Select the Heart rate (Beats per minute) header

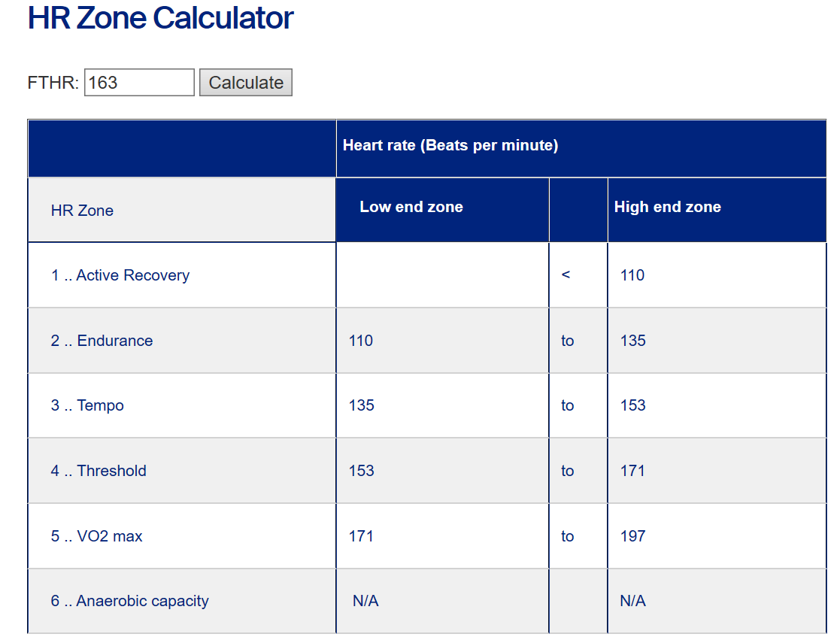pos(450,145)
